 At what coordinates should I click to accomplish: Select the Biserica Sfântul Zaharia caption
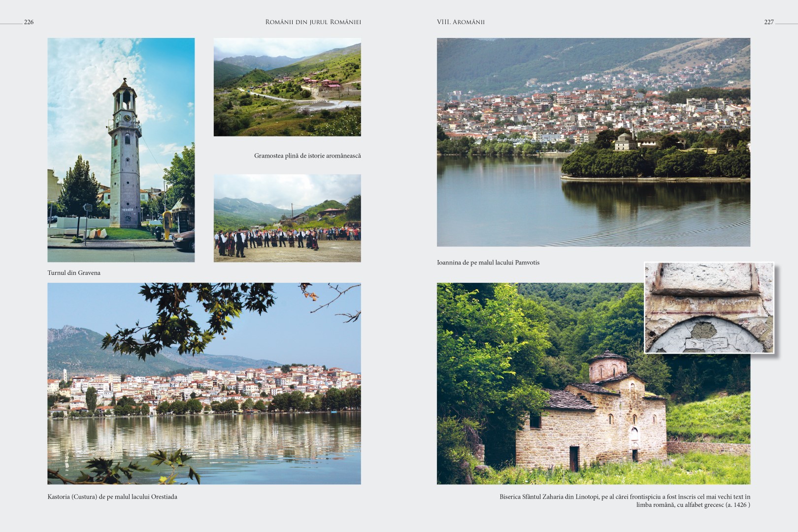click(x=625, y=500)
